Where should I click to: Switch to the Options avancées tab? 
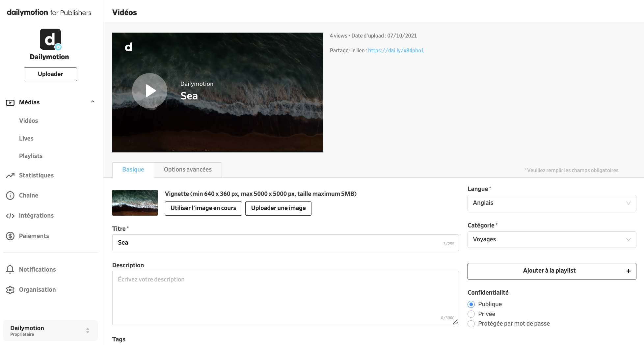coord(188,170)
